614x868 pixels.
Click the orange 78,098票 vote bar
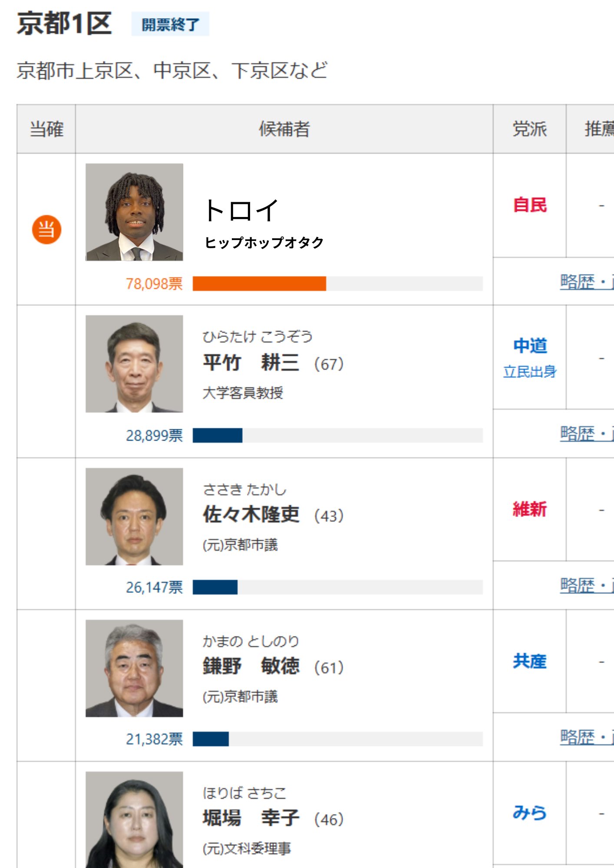point(259,283)
